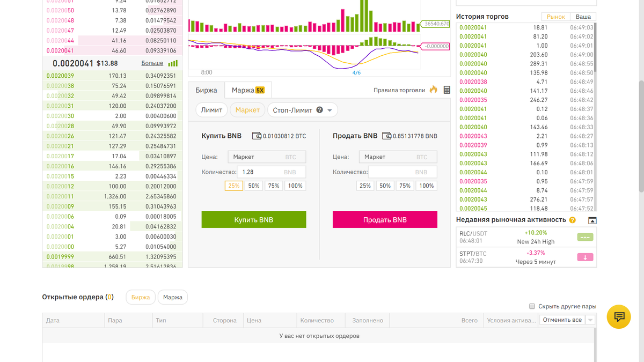Choose 50% in the sell panel
The height and width of the screenshot is (362, 644).
pos(385,186)
